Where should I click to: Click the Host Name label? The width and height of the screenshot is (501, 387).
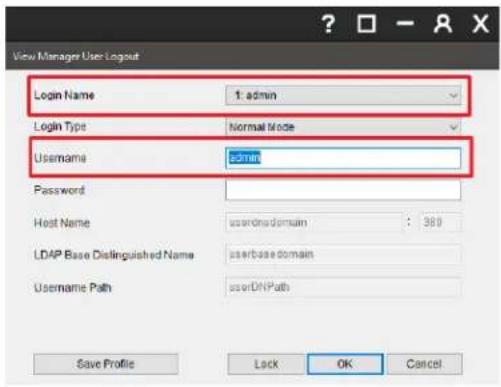click(x=62, y=222)
